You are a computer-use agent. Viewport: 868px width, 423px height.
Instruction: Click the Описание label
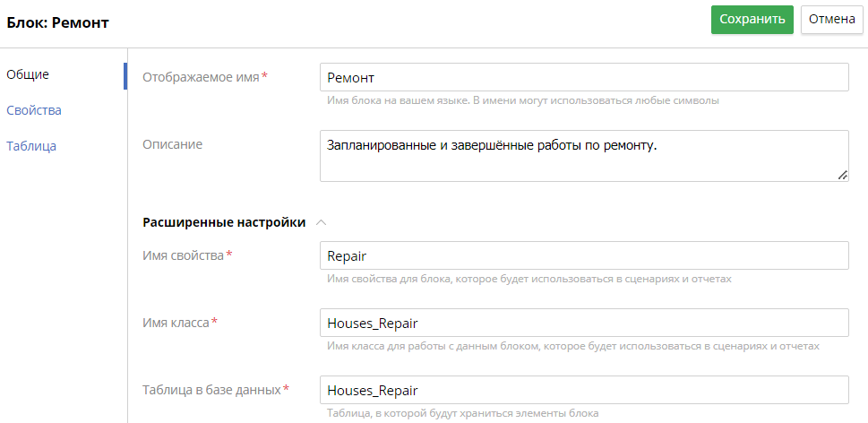172,144
